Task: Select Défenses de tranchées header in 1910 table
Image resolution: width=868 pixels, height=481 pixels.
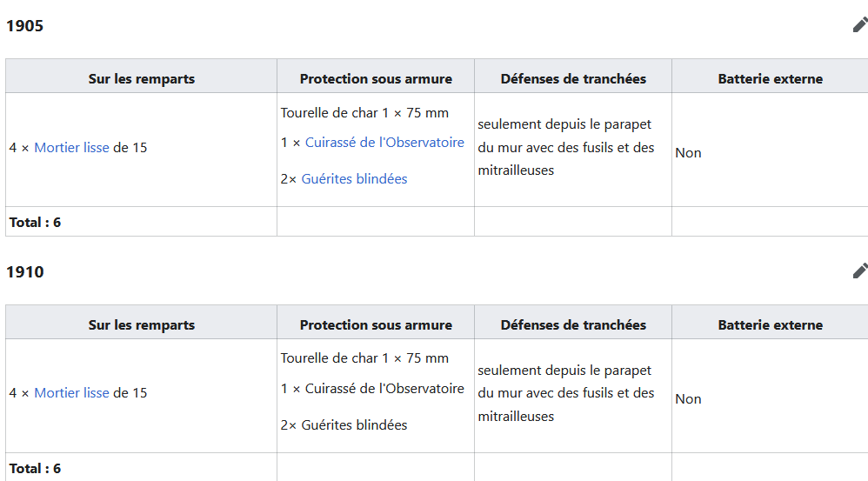Action: click(x=573, y=322)
